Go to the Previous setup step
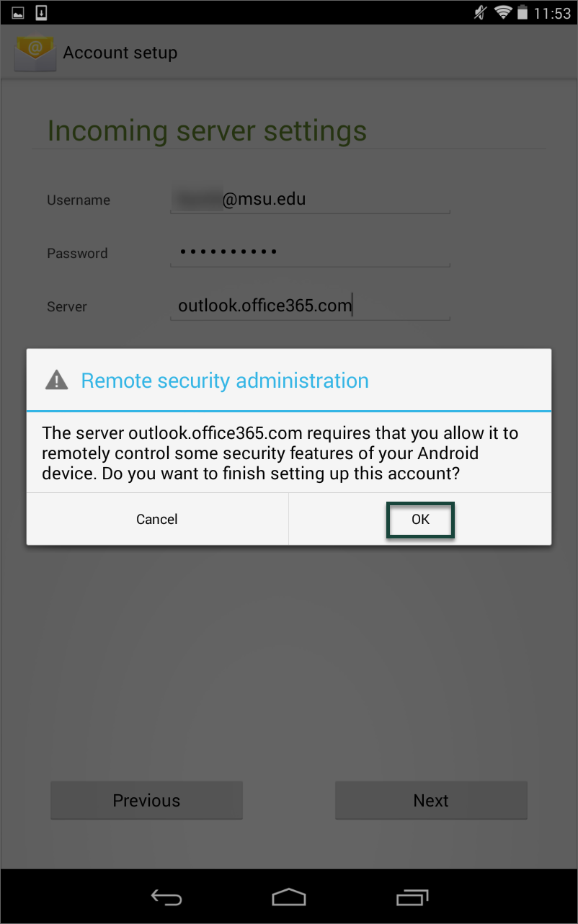This screenshot has height=924, width=578. click(146, 800)
